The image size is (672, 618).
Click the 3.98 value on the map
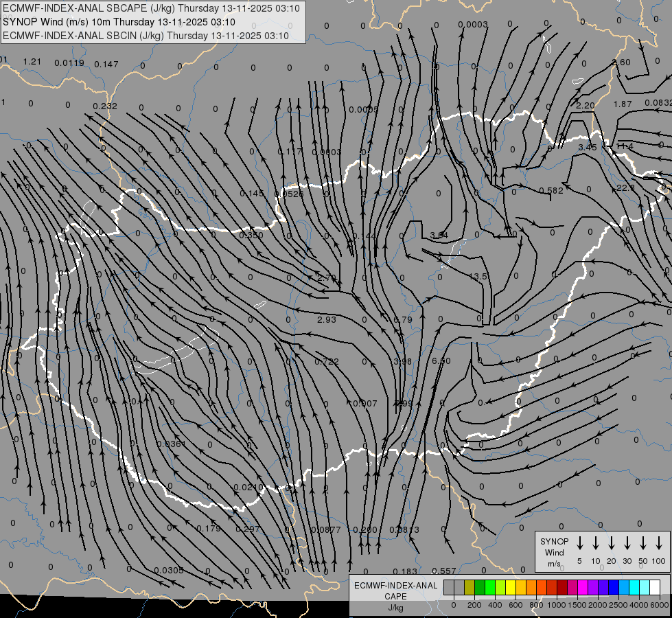coord(403,362)
